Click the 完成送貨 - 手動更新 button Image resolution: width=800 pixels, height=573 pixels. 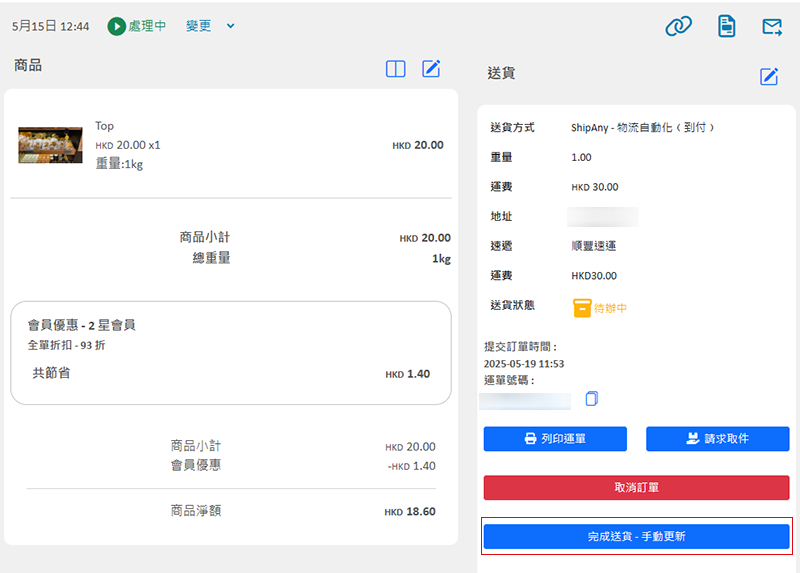636,536
